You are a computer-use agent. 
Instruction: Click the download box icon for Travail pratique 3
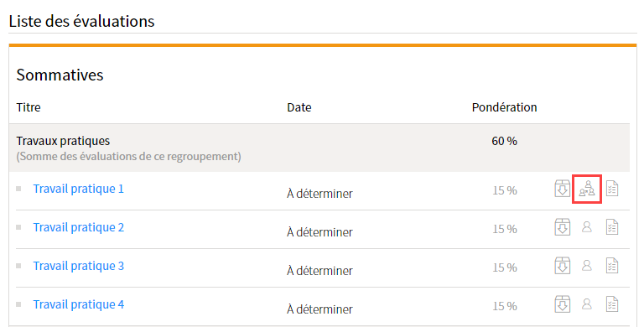(x=563, y=266)
